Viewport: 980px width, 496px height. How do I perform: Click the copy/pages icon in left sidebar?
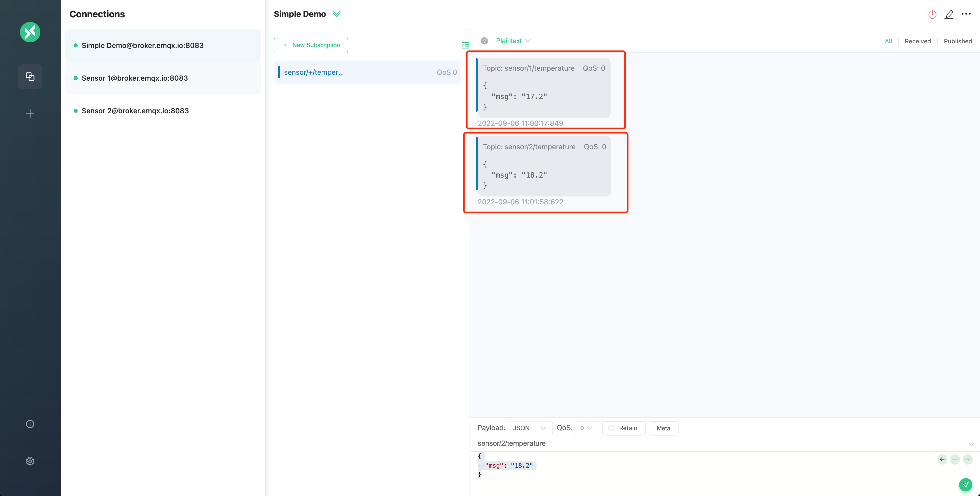(x=30, y=76)
